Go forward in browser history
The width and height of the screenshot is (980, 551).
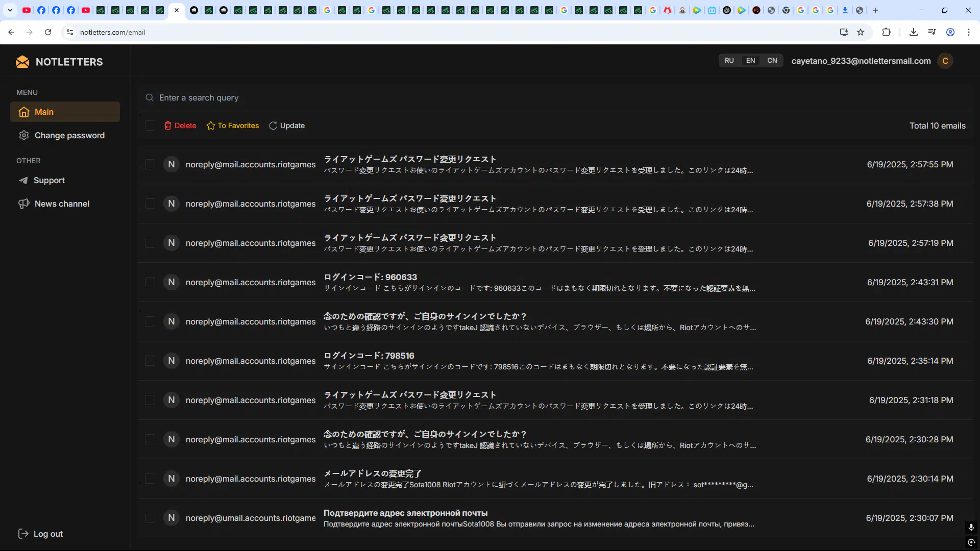click(x=30, y=32)
